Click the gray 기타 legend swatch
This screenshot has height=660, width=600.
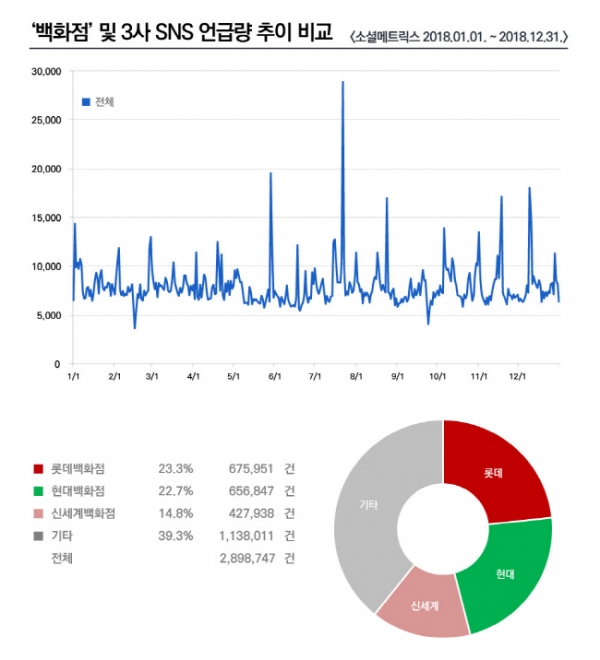[x=38, y=536]
